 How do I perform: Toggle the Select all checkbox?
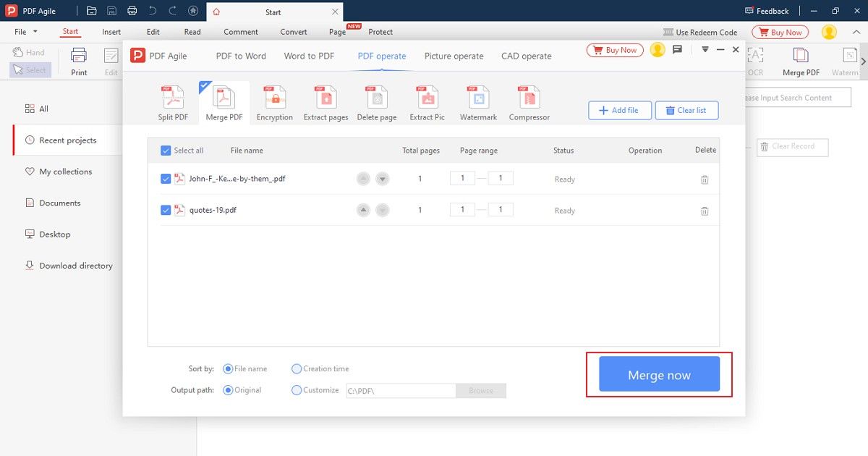pos(166,151)
